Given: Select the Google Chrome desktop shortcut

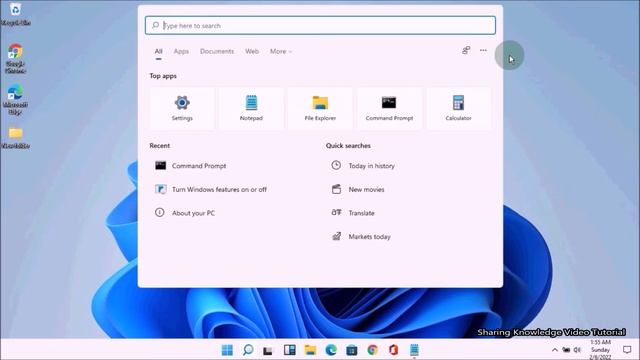Looking at the screenshot, I should [16, 59].
